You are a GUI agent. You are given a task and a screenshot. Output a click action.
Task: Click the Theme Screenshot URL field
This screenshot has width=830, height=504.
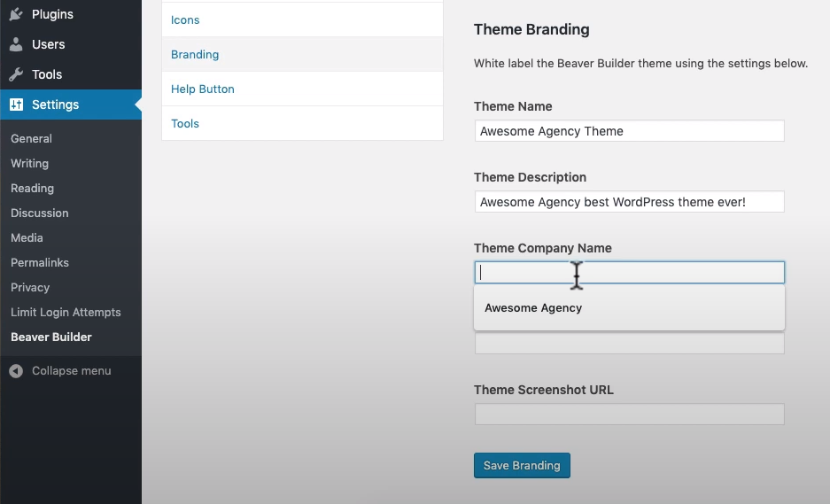629,415
